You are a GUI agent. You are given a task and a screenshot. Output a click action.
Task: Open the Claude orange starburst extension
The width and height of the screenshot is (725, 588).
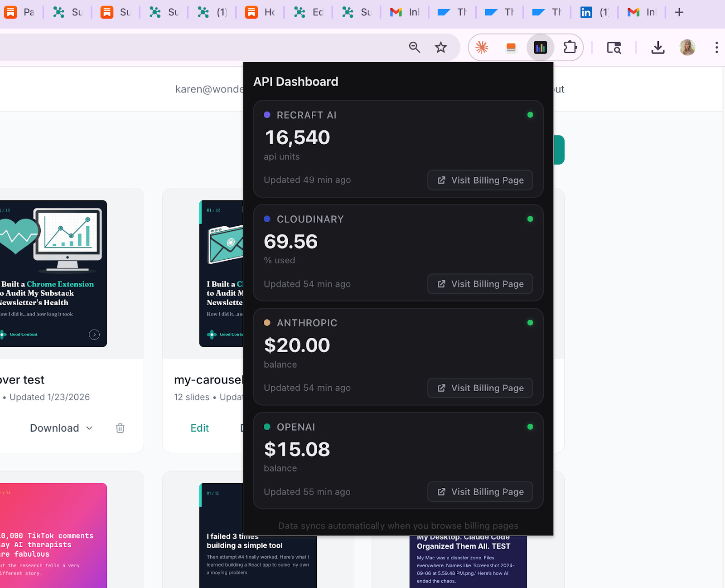coord(482,47)
